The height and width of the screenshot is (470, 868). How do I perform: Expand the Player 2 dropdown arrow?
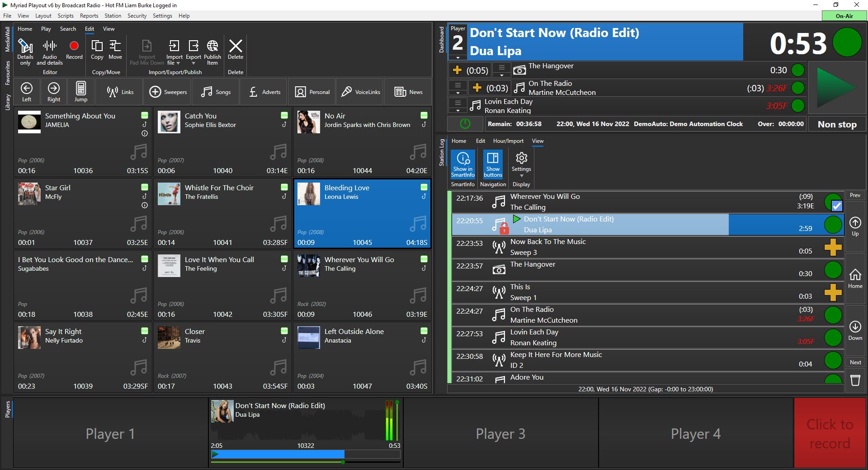click(x=458, y=57)
